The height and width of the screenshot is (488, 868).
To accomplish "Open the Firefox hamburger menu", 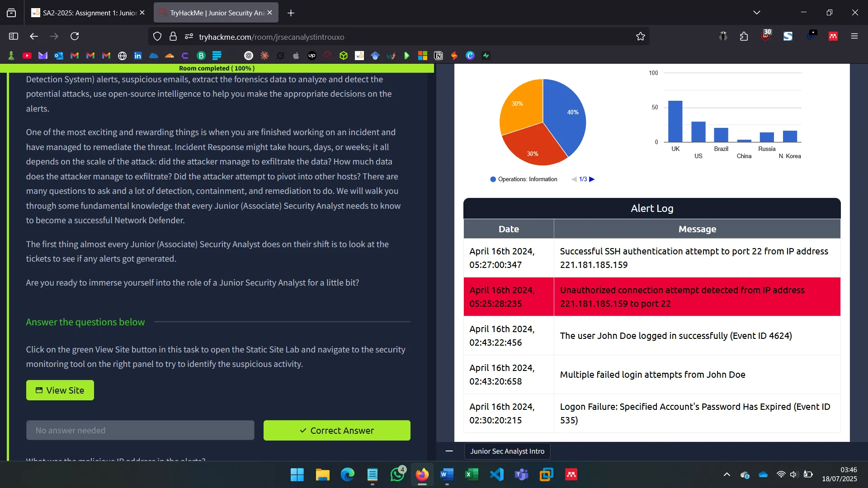I will [855, 36].
